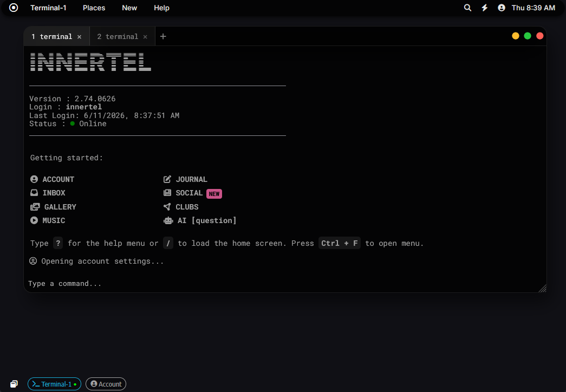
Task: Click the search magnifier in top bar
Action: (x=467, y=8)
